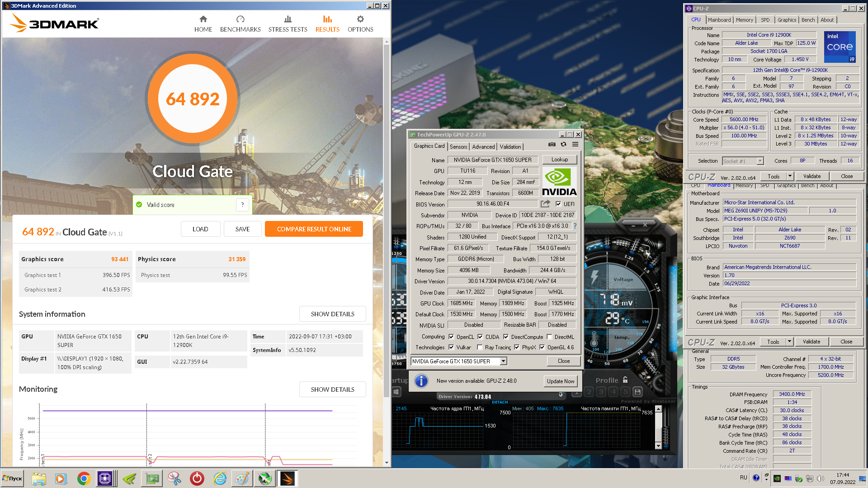Viewport: 868px width, 488px height.
Task: Click the bus interface question mark in GPU-Z
Action: [575, 226]
